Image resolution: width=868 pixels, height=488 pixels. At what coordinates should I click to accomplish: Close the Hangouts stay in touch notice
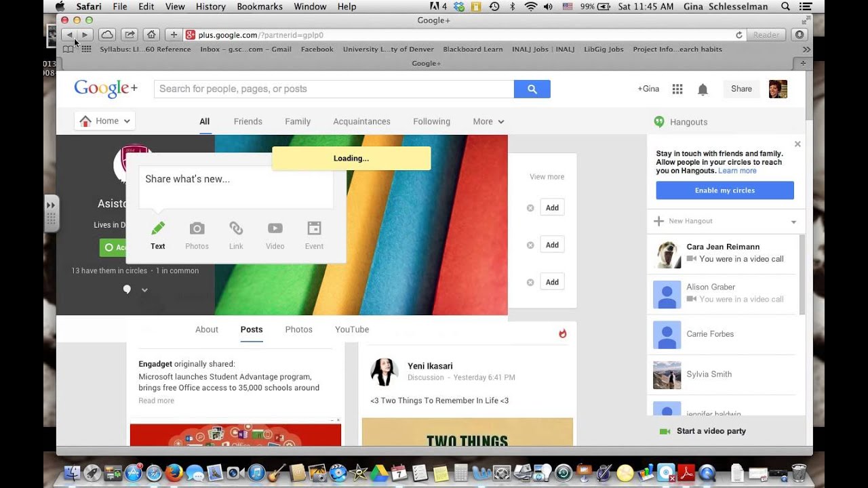(797, 144)
